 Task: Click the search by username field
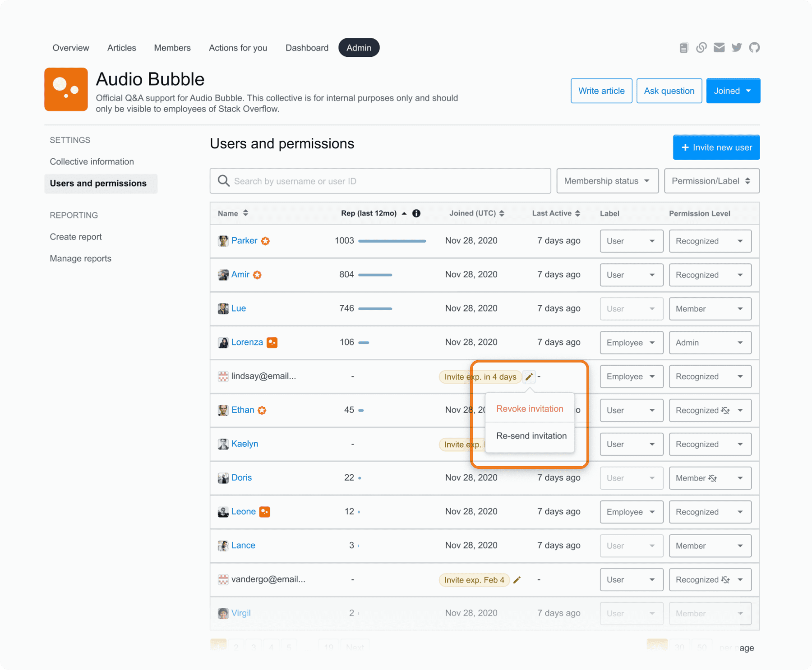click(x=380, y=181)
